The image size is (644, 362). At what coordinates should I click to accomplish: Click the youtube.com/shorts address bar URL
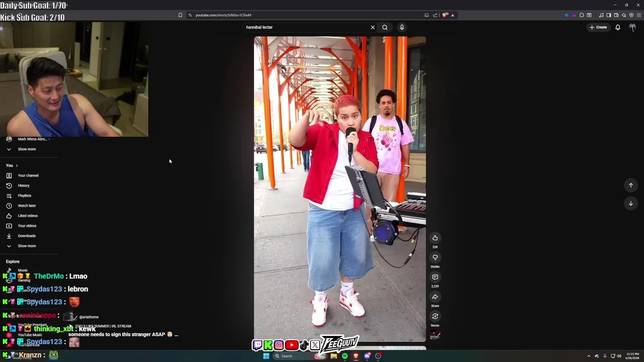pyautogui.click(x=223, y=15)
